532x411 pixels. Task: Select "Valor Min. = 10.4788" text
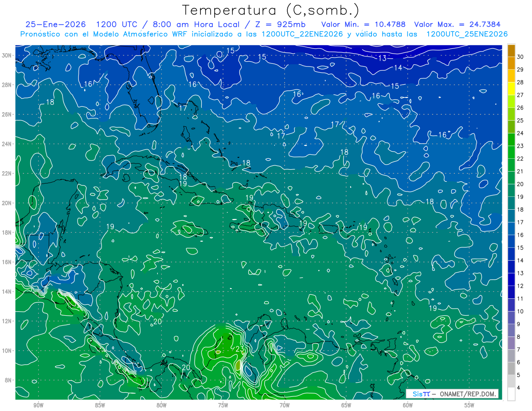(364, 24)
